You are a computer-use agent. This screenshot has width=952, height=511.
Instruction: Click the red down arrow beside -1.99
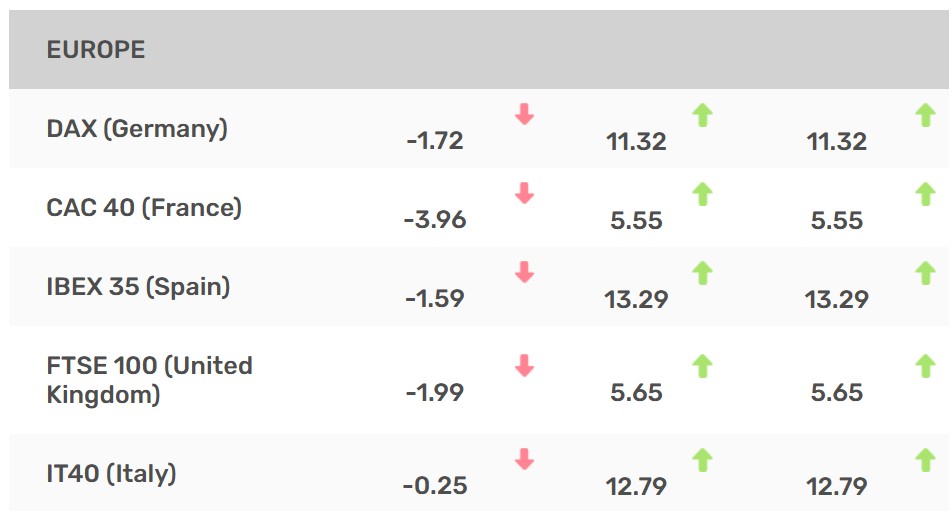tap(525, 365)
